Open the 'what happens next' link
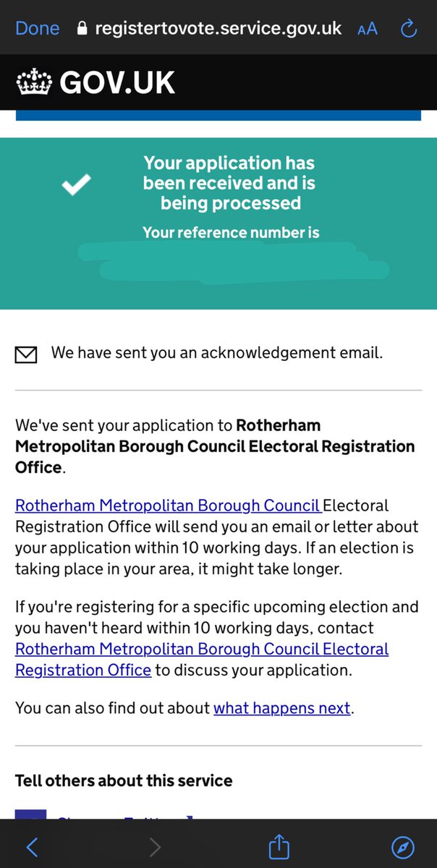This screenshot has height=868, width=437. point(281,708)
